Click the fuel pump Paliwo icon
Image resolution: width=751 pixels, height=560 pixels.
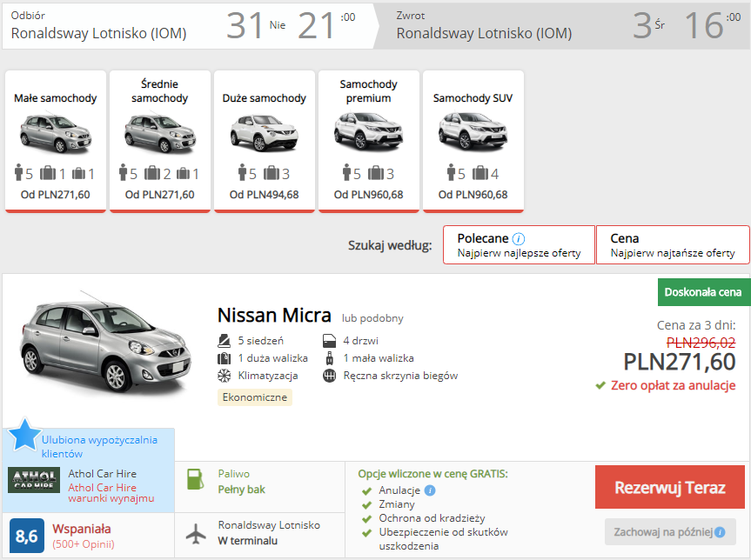pos(196,480)
